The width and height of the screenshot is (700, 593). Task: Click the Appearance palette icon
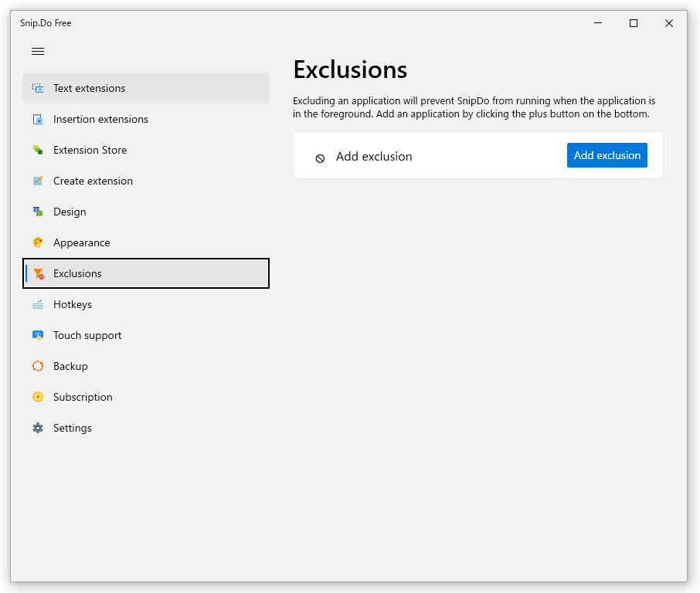point(38,242)
